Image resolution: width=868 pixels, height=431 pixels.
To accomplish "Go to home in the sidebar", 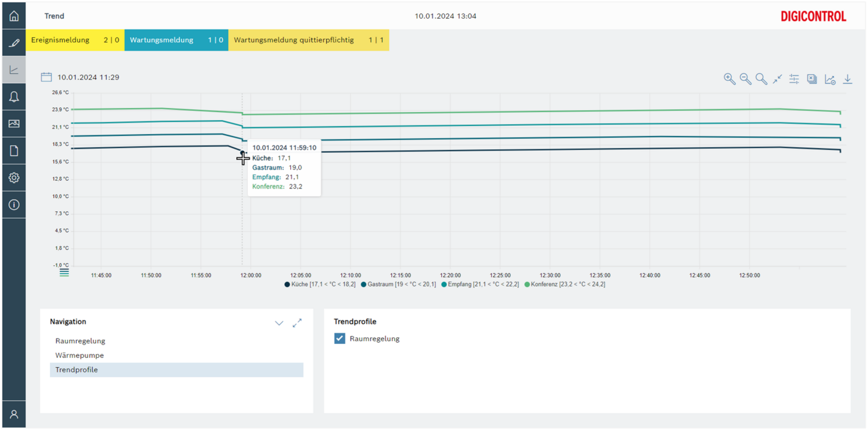I will [14, 16].
